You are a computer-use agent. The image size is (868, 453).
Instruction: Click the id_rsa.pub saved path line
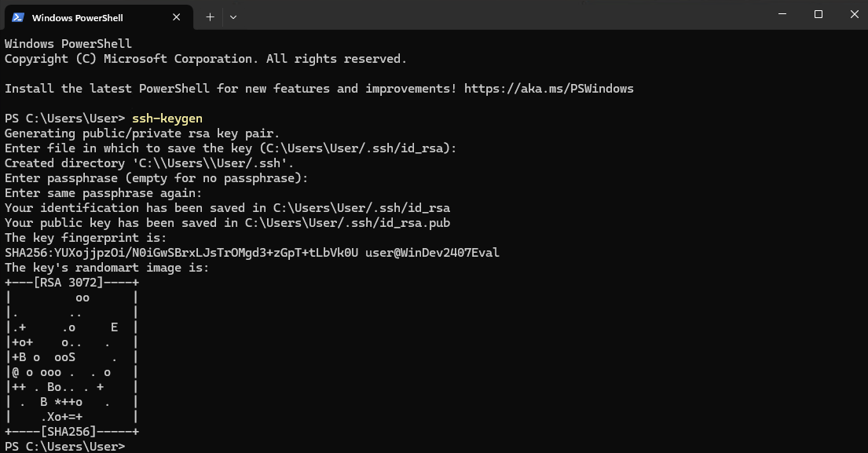tap(227, 223)
